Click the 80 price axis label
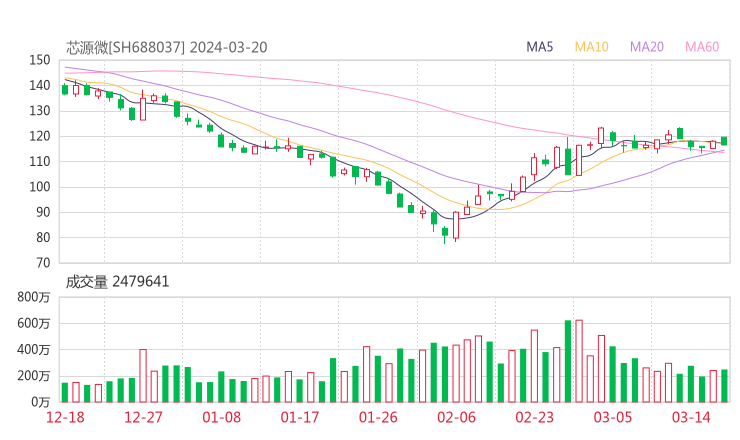Viewport: 740px width, 440px height. pos(43,237)
